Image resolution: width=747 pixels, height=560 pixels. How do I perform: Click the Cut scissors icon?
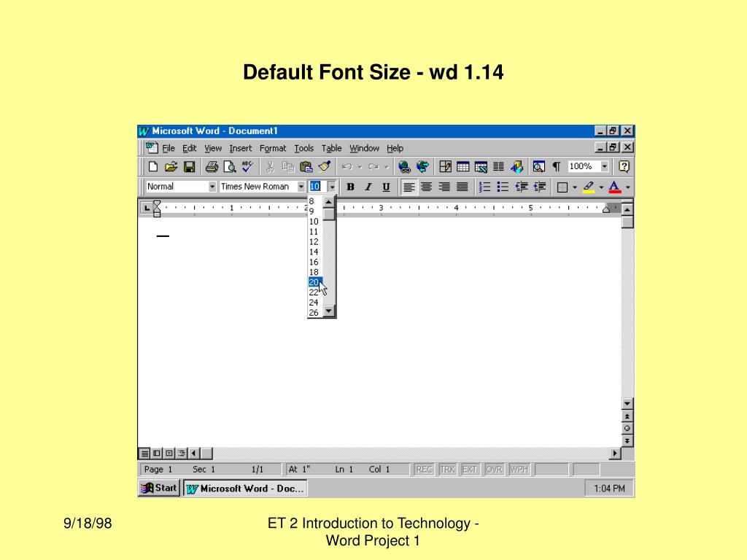(270, 167)
